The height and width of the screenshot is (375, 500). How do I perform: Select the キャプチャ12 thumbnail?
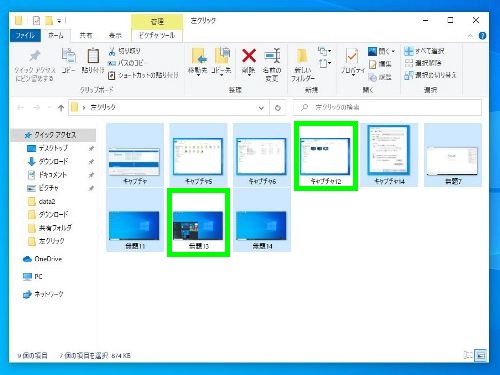click(x=326, y=156)
